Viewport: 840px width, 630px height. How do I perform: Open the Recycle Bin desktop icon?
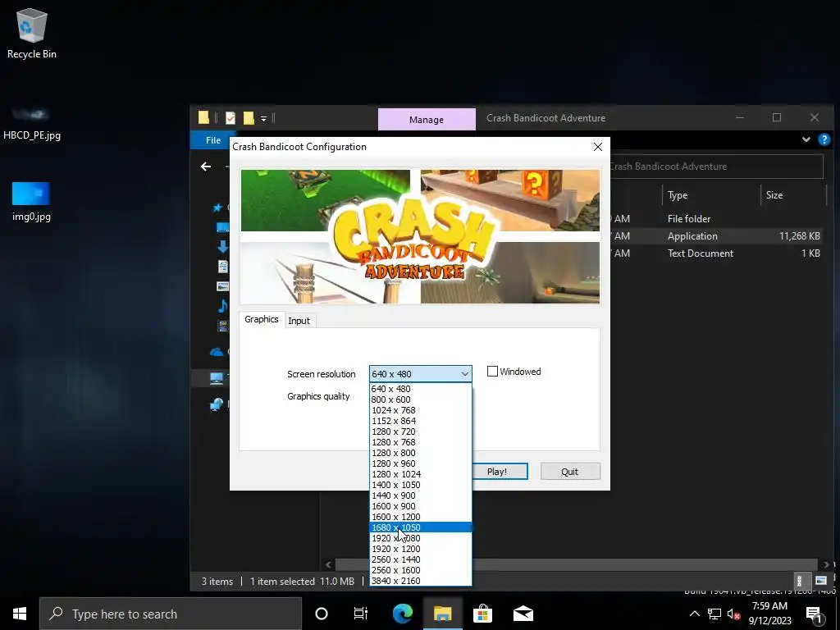32,33
